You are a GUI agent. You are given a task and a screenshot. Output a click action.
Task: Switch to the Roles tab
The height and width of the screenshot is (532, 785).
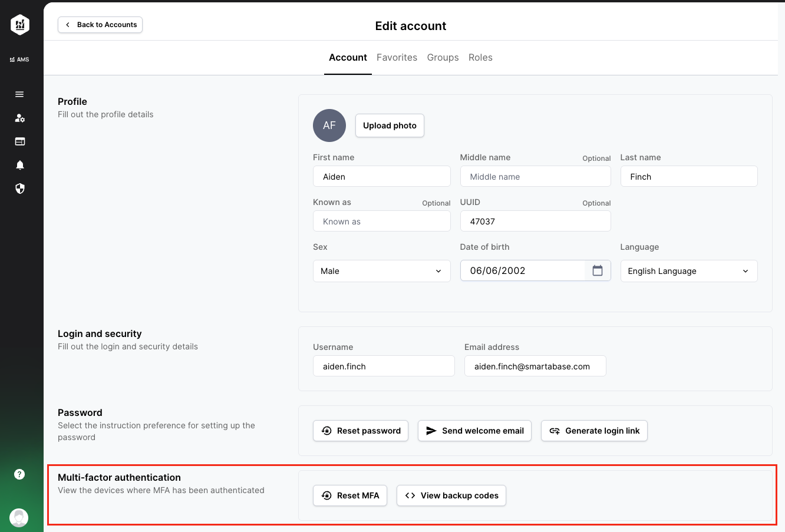480,58
